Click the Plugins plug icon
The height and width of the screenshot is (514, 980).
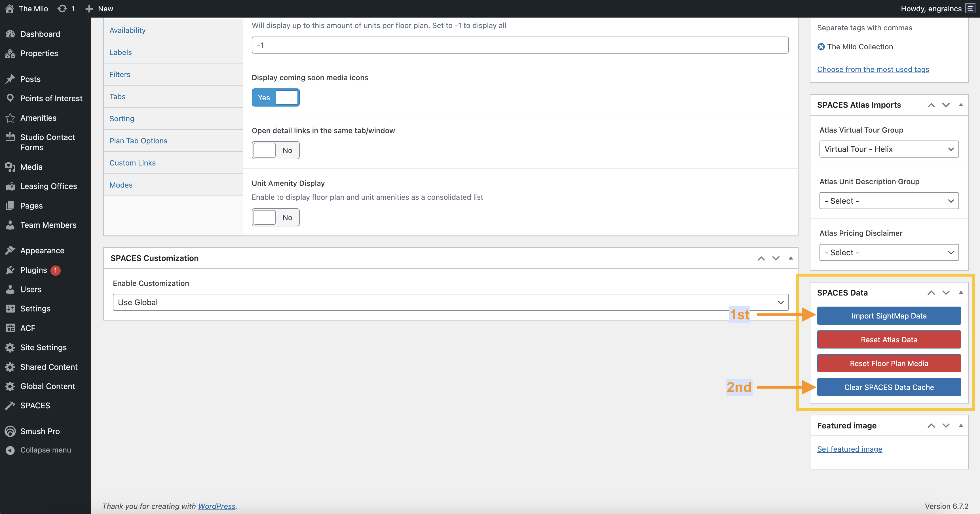[10, 270]
